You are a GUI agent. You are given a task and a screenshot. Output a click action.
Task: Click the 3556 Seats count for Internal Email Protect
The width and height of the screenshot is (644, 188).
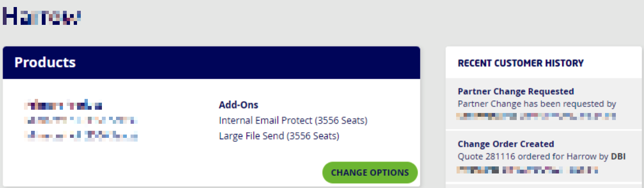click(x=341, y=120)
